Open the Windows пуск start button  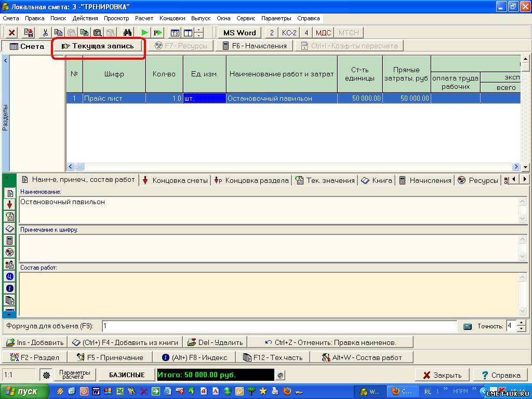24,392
